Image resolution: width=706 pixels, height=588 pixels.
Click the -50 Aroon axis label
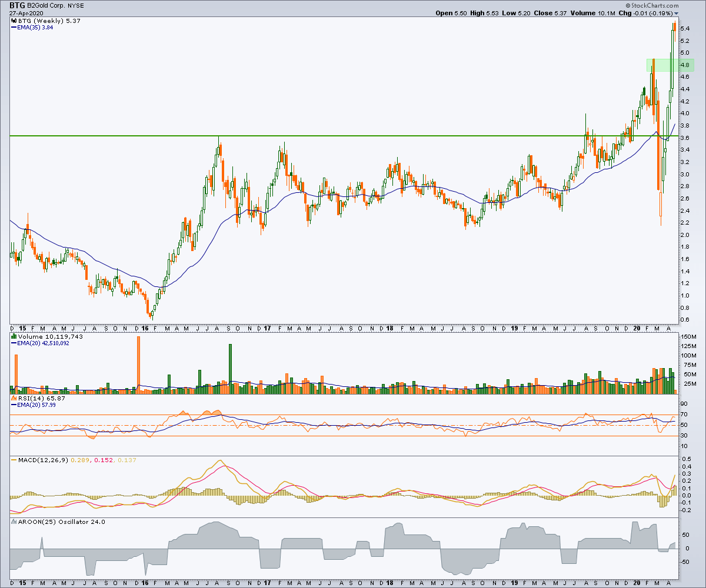685,562
